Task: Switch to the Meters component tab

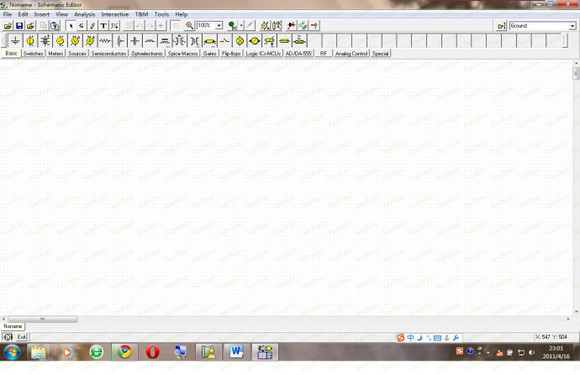Action: (x=55, y=53)
